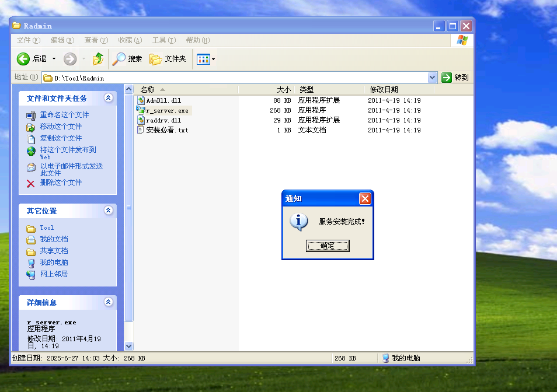The image size is (557, 392).
Task: Open the Search (搜索) toolbar button
Action: point(127,59)
